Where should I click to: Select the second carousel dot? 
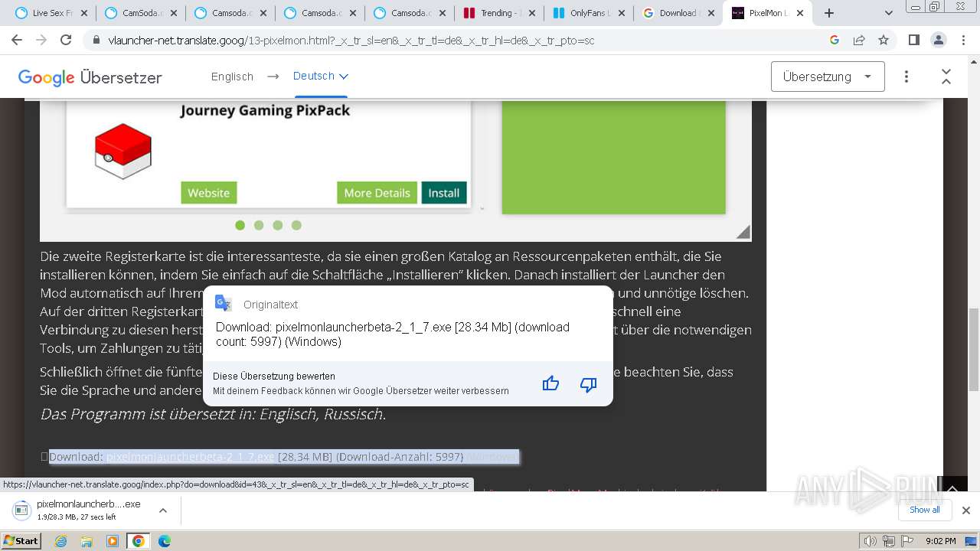(x=259, y=225)
